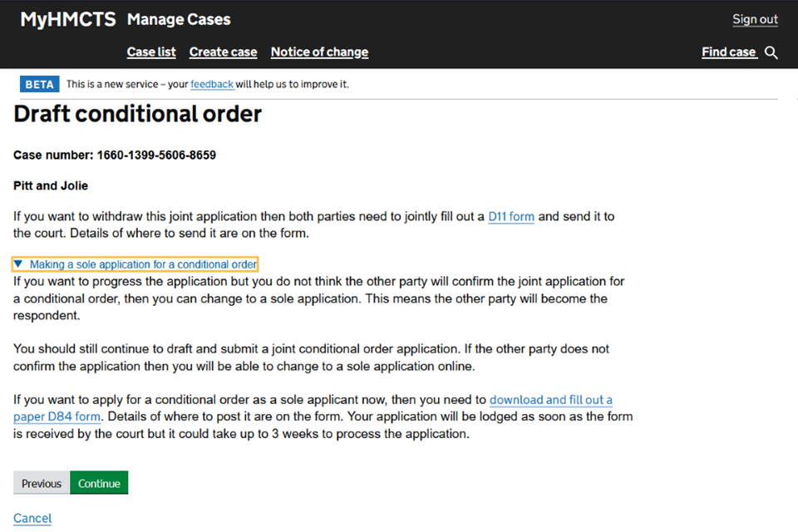Screen dimensions: 798x532
Task: Click the MyHMCTS logo text
Action: point(68,19)
